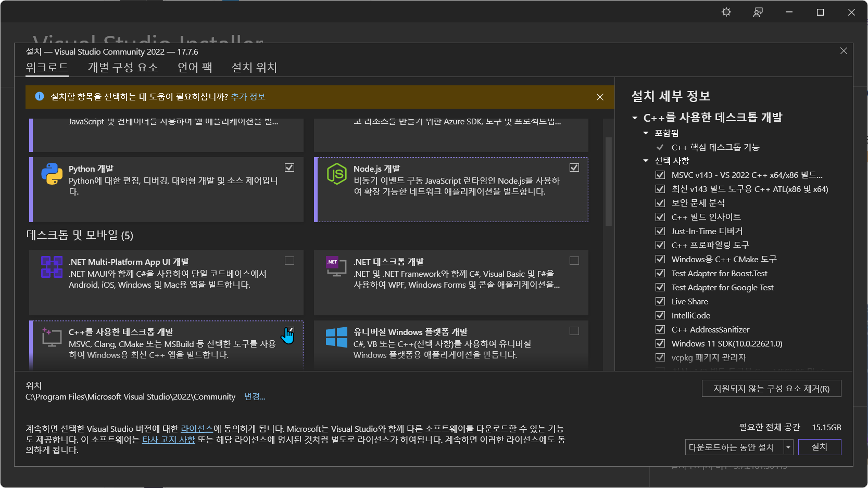The height and width of the screenshot is (488, 868).
Task: Open install mode dropdown arrow
Action: 788,447
